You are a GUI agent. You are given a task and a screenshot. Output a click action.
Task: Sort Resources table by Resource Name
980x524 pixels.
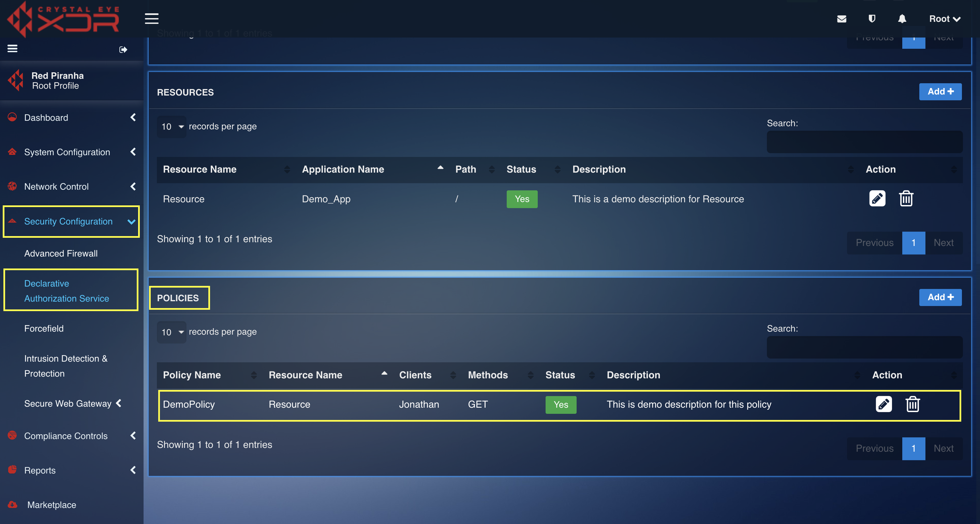pos(226,169)
